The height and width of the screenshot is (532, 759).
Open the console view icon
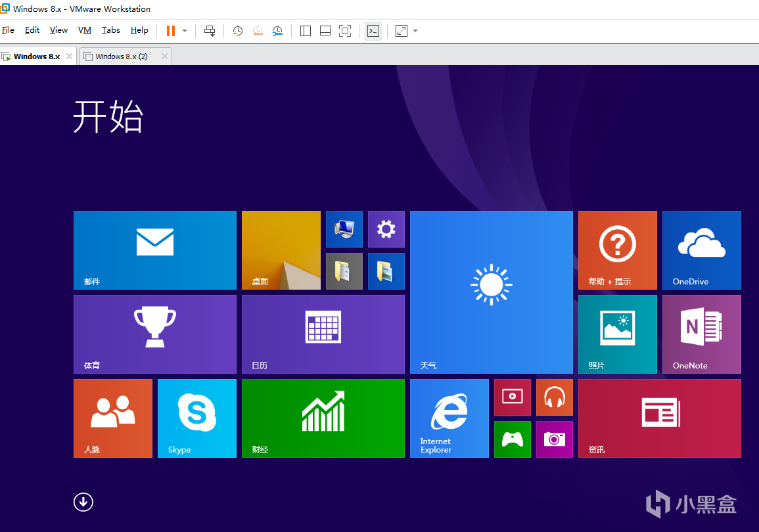(x=373, y=31)
